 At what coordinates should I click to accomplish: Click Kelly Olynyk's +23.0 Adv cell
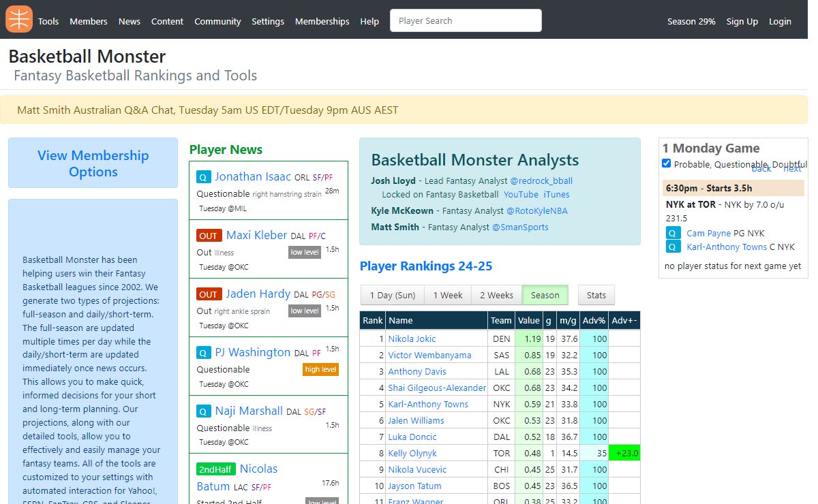pyautogui.click(x=624, y=453)
